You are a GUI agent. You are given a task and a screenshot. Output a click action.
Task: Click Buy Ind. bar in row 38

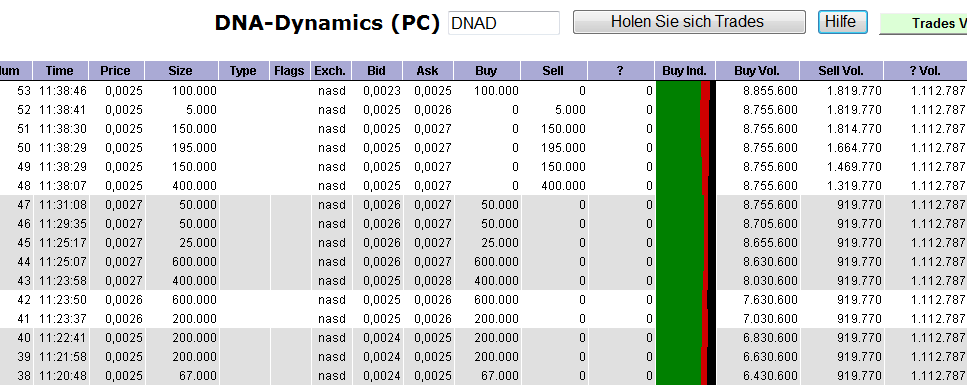(685, 376)
